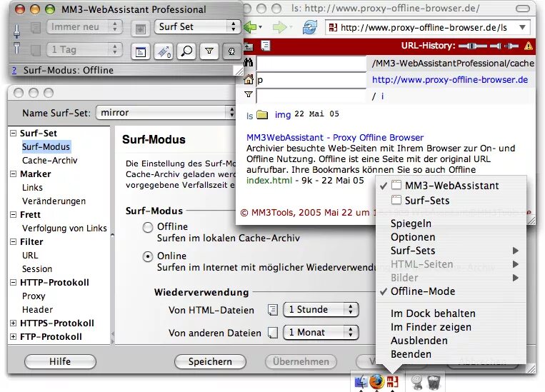Open the 1 Monat dropdown
Image resolution: width=545 pixels, height=392 pixels.
321,332
